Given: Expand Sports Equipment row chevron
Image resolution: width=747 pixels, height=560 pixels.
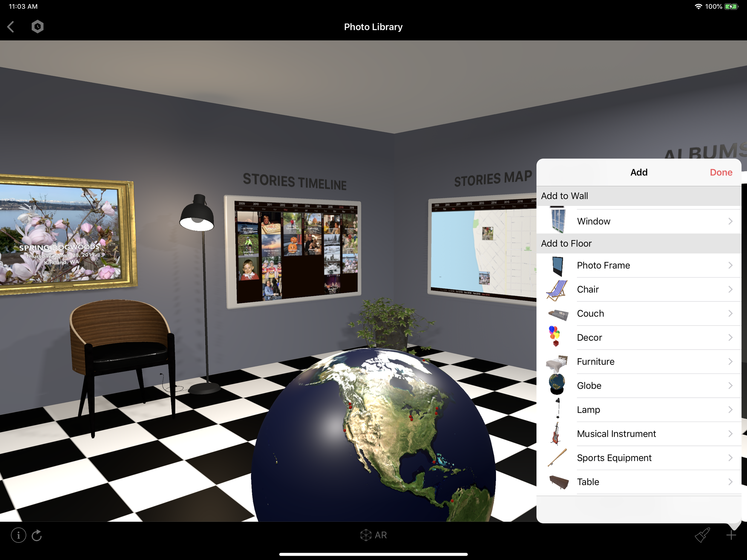Looking at the screenshot, I should coord(730,458).
